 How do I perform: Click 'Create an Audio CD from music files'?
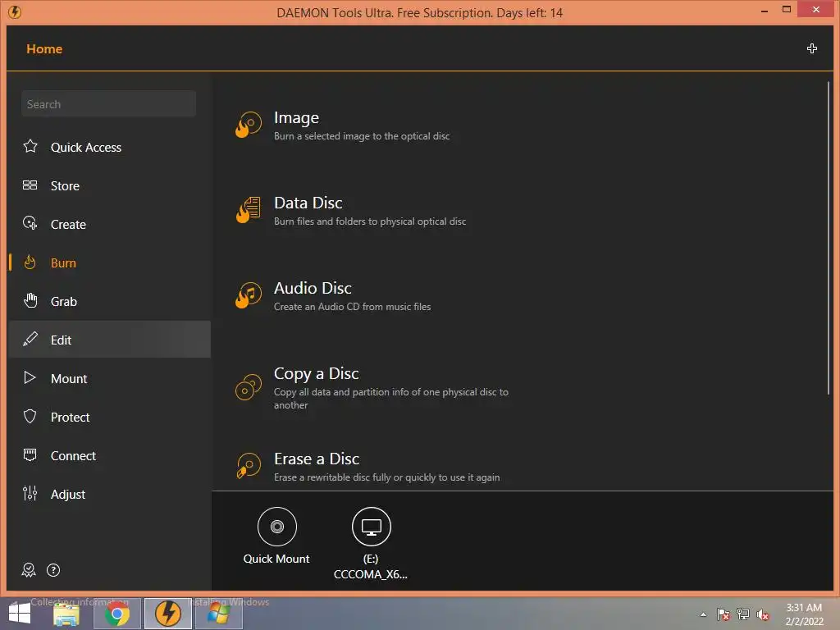click(x=352, y=307)
